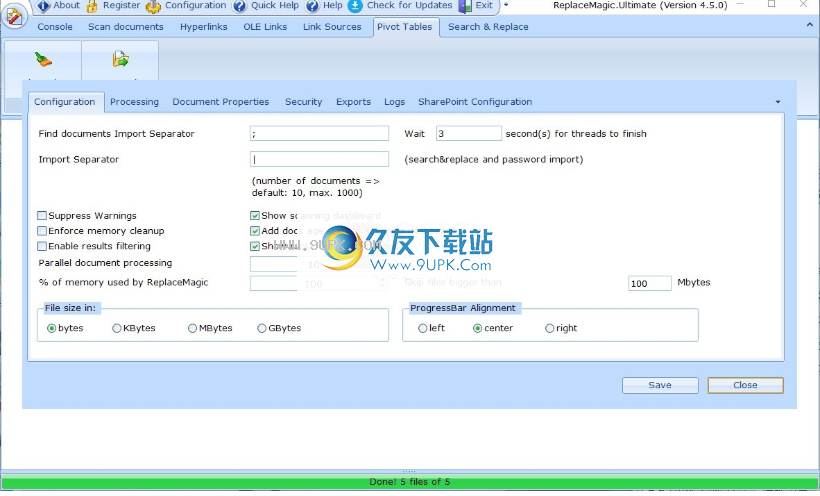Viewport: 820px width, 496px height.
Task: Open the configuration tabs overflow dropdown arrow
Action: pos(778,102)
